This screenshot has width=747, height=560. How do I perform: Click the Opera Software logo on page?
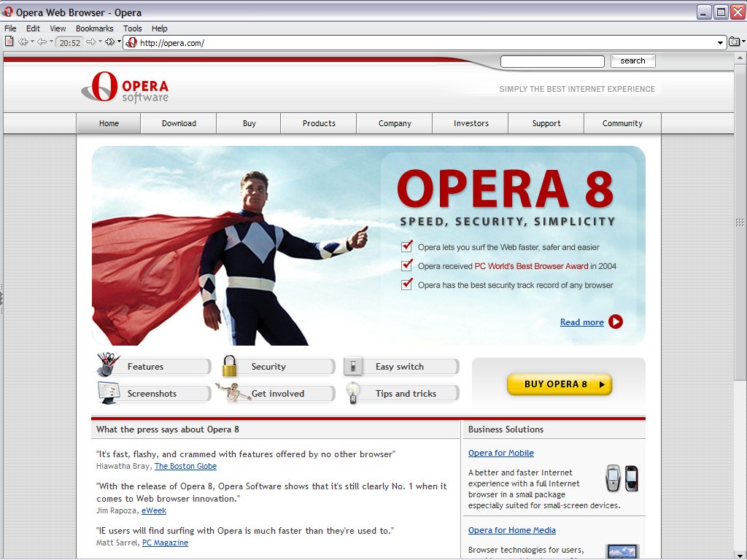125,87
